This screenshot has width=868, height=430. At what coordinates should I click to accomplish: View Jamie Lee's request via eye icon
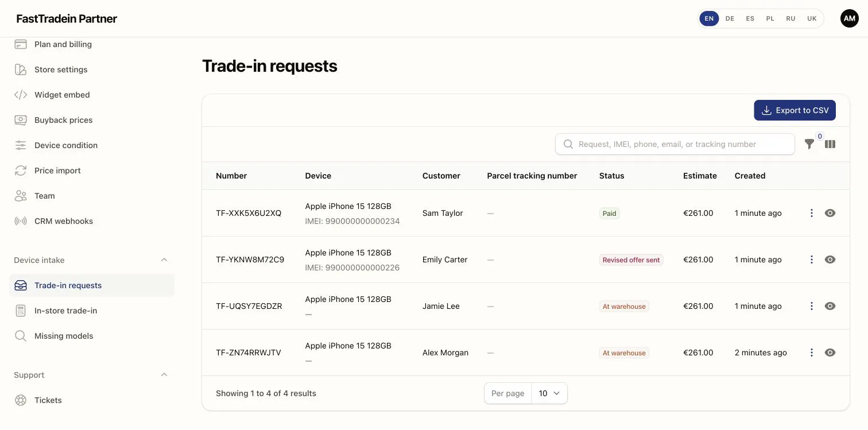pos(830,306)
